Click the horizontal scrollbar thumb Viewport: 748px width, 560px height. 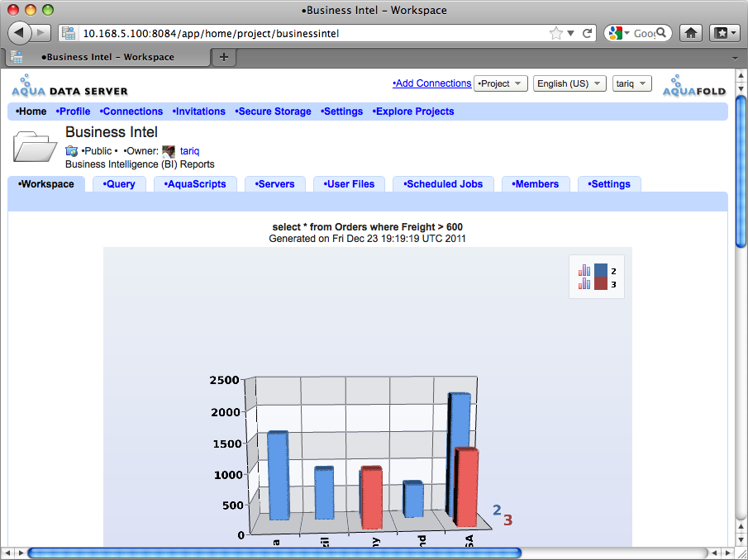pos(274,553)
